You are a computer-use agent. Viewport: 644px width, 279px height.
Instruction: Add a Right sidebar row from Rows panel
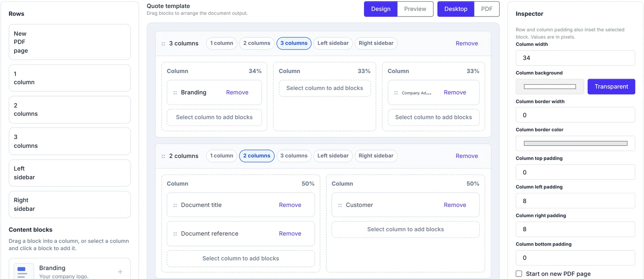pyautogui.click(x=70, y=205)
